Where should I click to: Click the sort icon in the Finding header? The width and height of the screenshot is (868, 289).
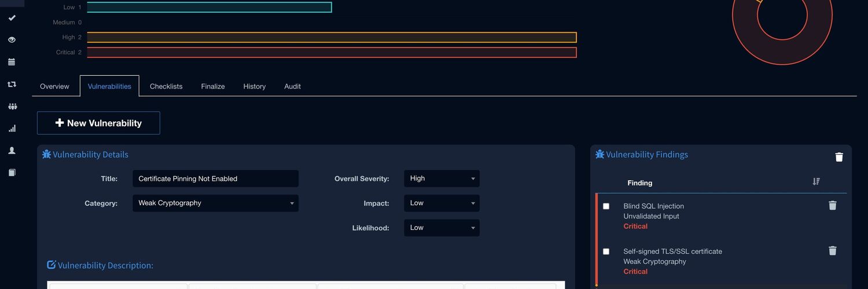[816, 181]
